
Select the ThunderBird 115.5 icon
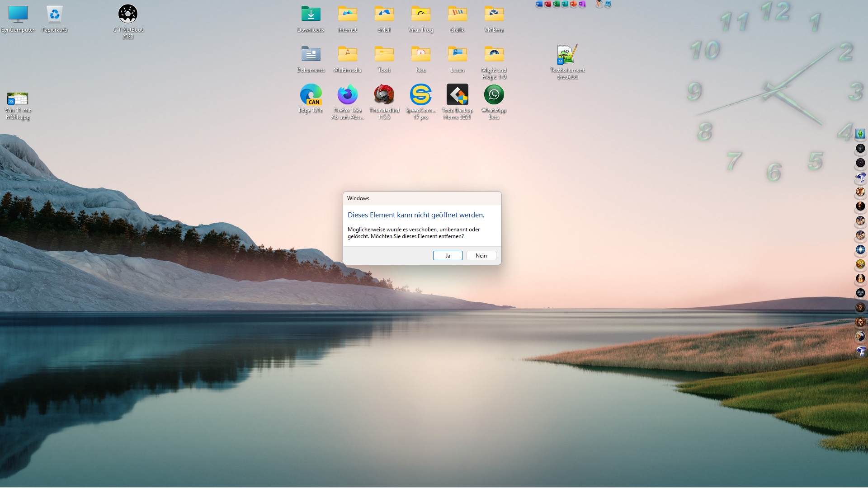tap(384, 95)
